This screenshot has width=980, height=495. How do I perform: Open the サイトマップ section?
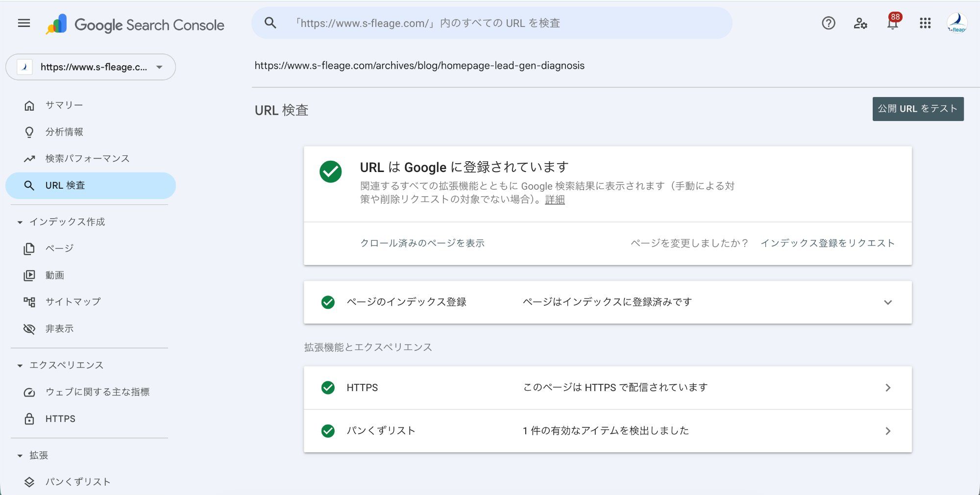73,301
